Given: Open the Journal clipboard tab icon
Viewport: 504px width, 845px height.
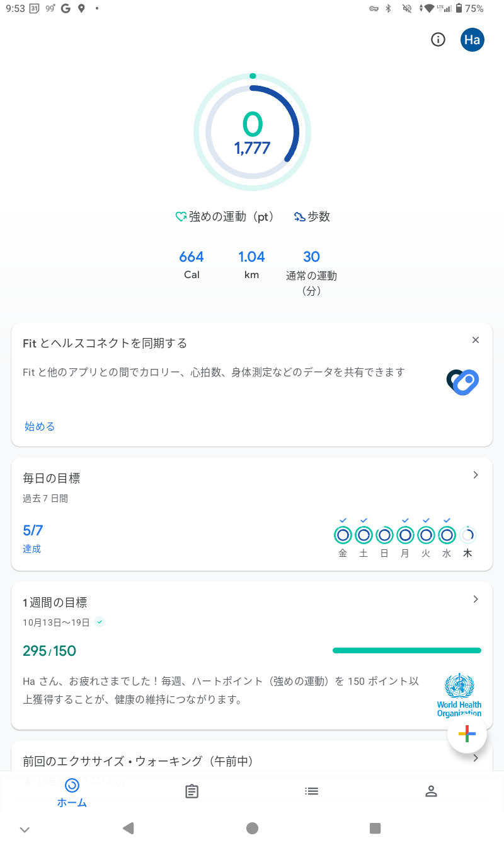Looking at the screenshot, I should (x=192, y=791).
